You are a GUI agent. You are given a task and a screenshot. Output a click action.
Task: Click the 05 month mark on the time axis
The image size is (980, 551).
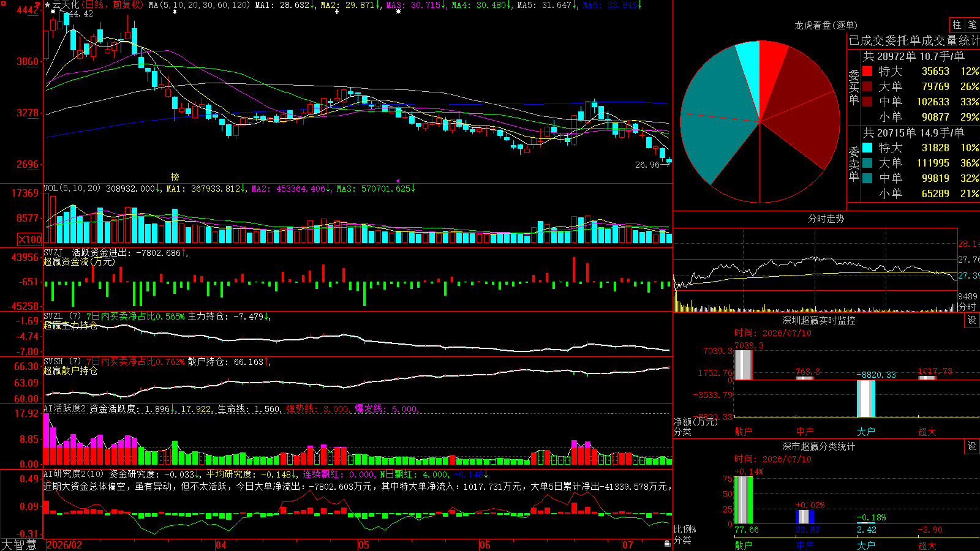coord(364,545)
